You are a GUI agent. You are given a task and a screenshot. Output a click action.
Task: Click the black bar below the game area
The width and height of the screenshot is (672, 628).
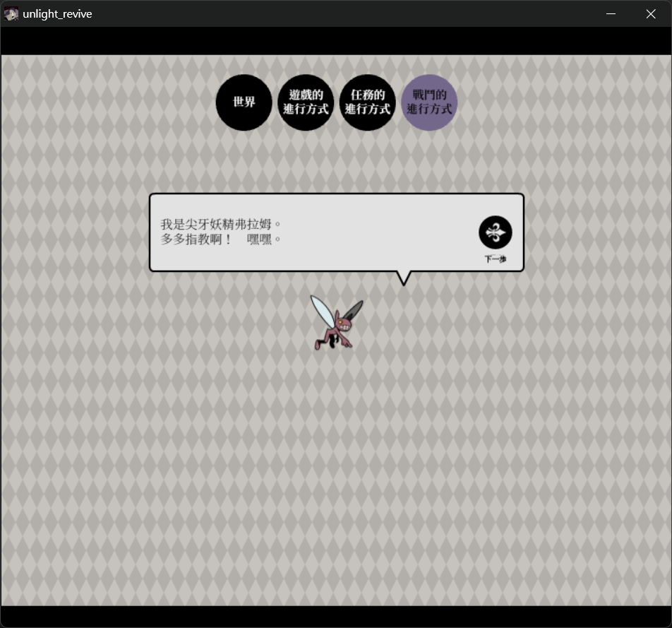point(336,616)
